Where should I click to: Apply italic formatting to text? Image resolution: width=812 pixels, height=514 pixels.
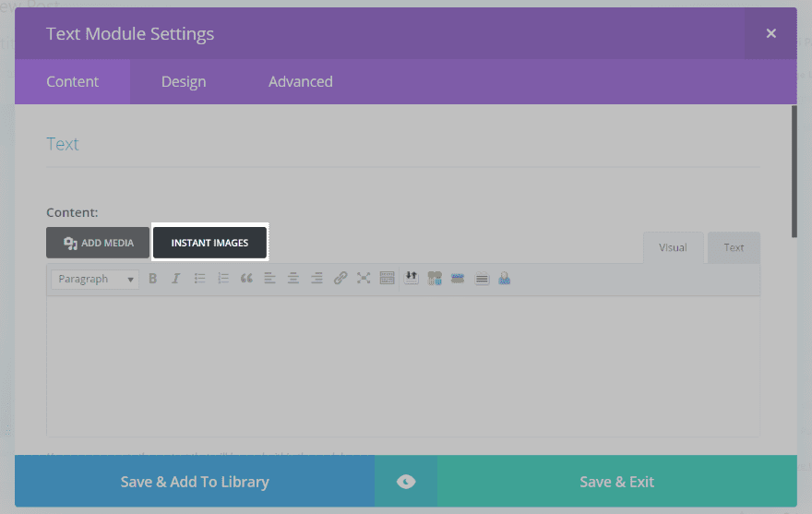pos(175,279)
